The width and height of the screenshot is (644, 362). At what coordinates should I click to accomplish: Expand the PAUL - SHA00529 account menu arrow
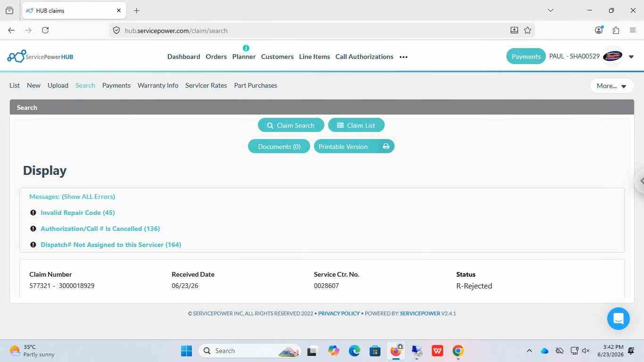631,57
